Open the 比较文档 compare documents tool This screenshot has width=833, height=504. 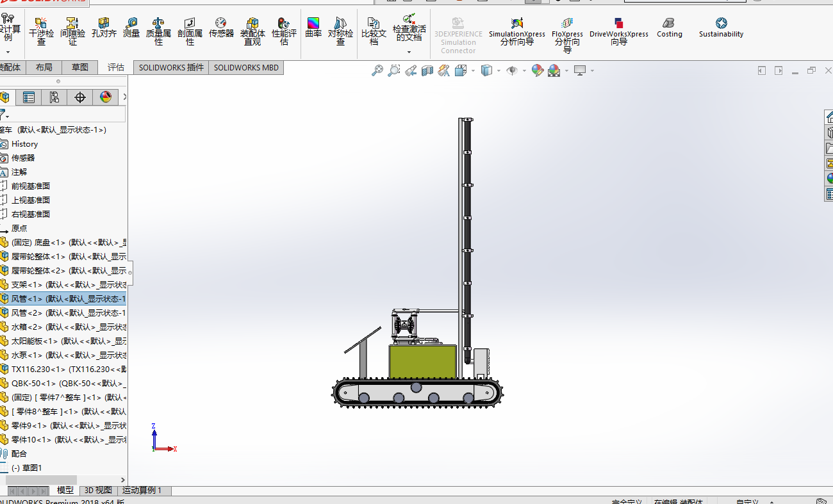[374, 31]
